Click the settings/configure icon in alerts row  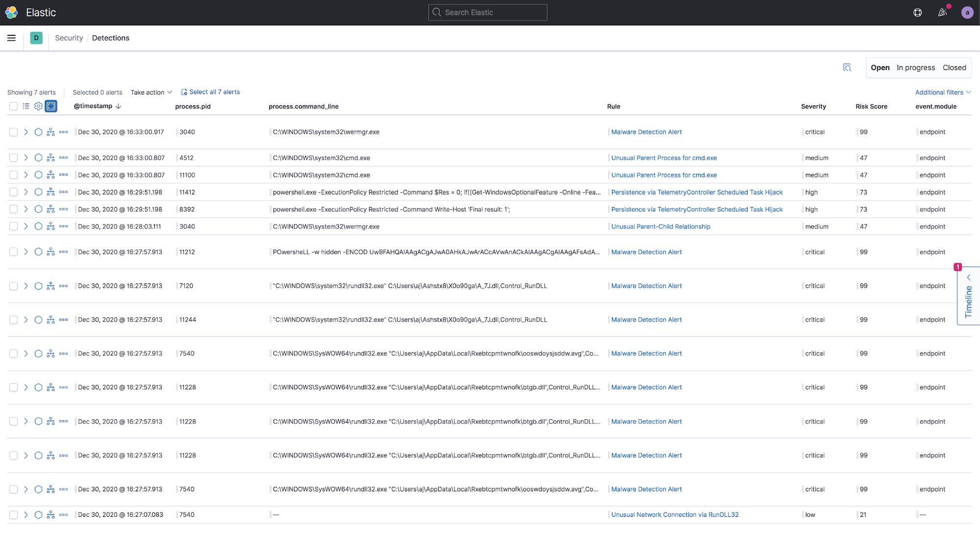[x=38, y=106]
